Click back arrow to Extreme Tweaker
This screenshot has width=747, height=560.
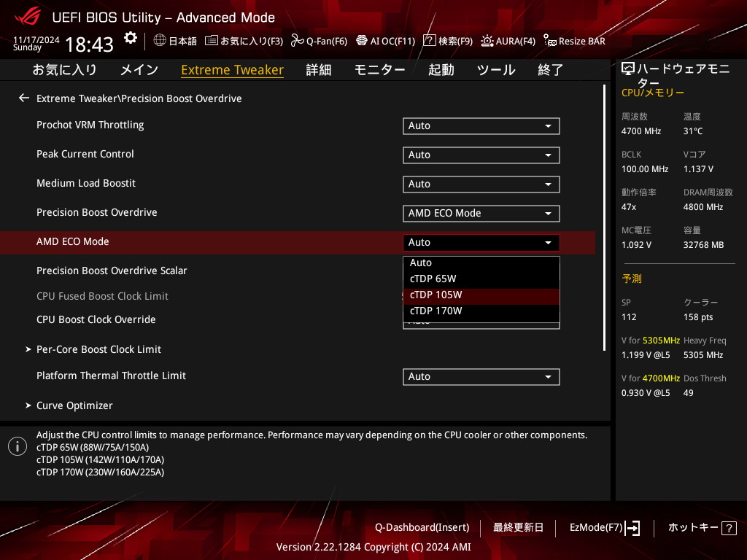point(24,98)
